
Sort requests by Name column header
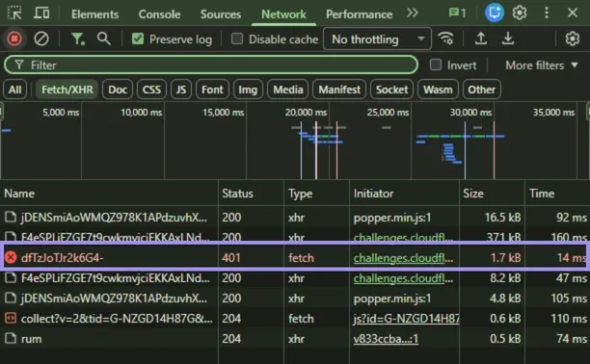109,194
